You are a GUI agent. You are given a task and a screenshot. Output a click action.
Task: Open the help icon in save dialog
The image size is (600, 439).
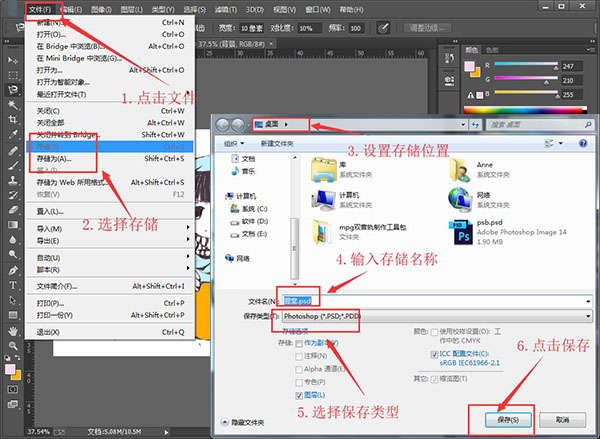pos(583,144)
